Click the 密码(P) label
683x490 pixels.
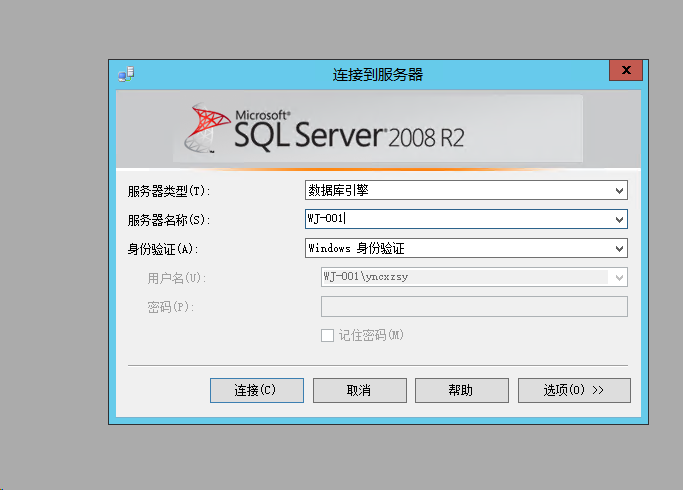point(170,307)
